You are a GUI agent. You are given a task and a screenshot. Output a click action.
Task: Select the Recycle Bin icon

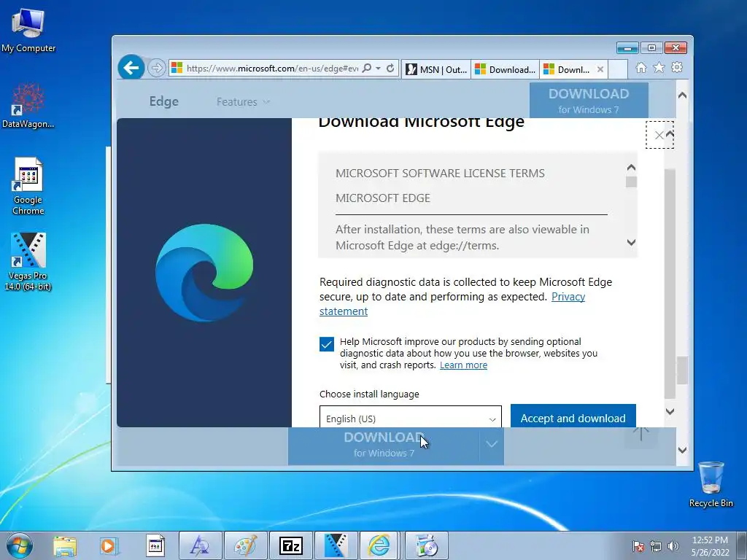click(711, 484)
